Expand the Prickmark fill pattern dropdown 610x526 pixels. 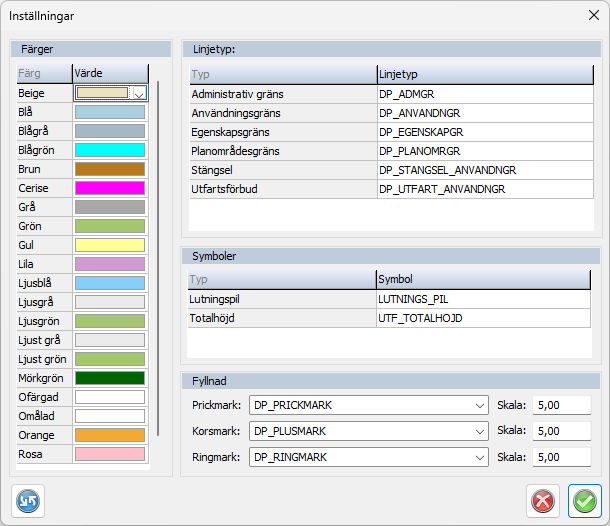(481, 406)
